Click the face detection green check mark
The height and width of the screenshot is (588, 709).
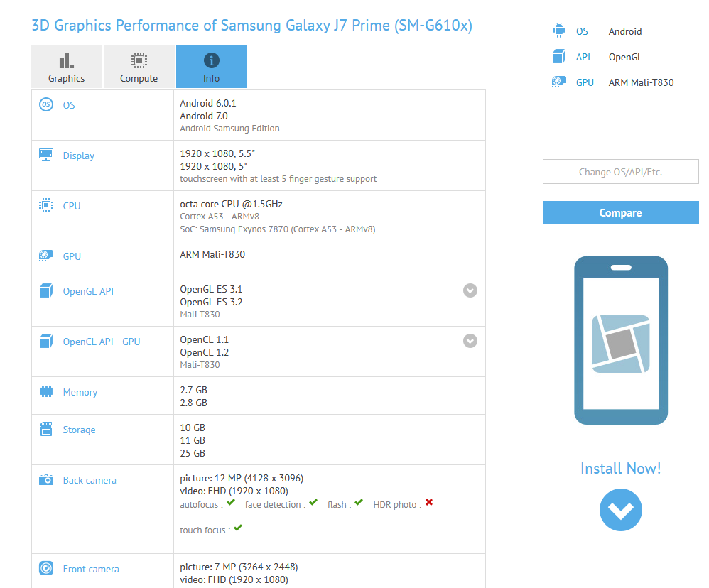coord(313,502)
